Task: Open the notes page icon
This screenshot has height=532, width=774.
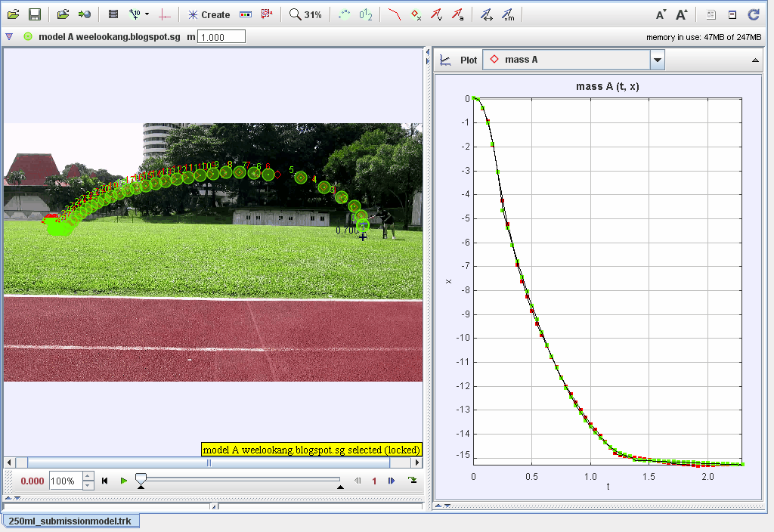Action: 711,15
